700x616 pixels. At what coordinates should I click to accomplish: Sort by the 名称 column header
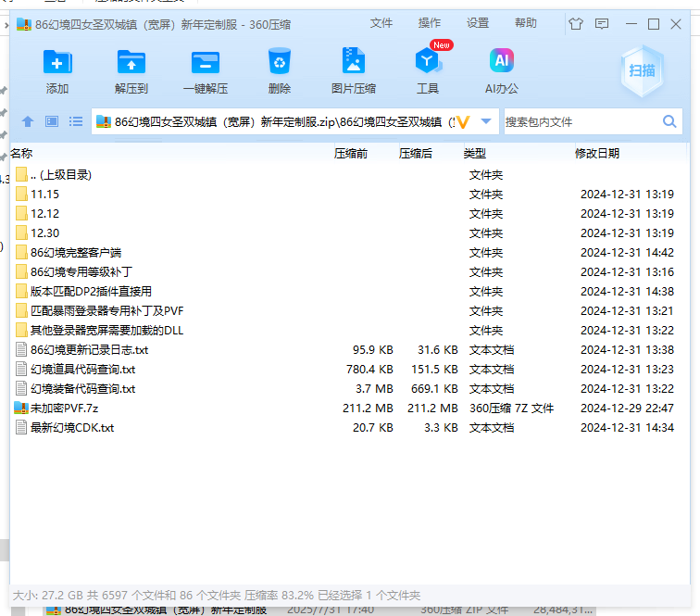[x=21, y=154]
